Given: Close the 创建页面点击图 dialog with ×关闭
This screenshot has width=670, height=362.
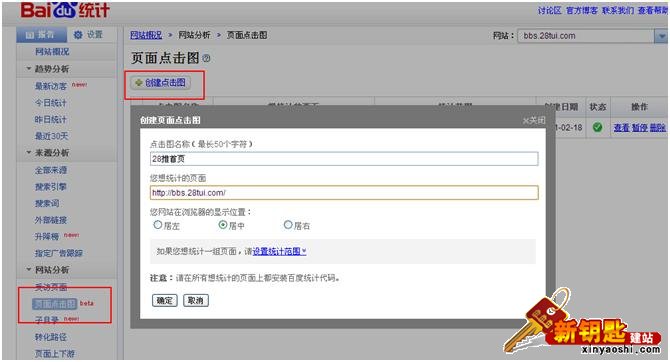Looking at the screenshot, I should tap(534, 121).
